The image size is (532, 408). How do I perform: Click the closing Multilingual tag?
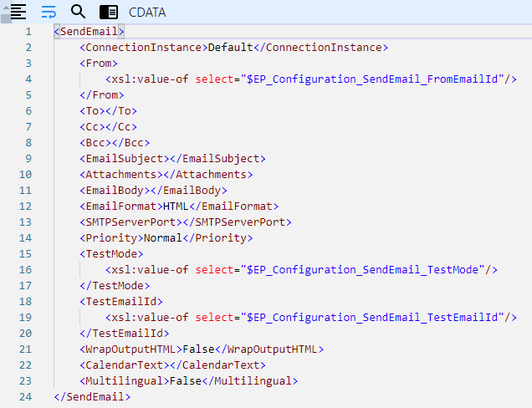(x=250, y=381)
